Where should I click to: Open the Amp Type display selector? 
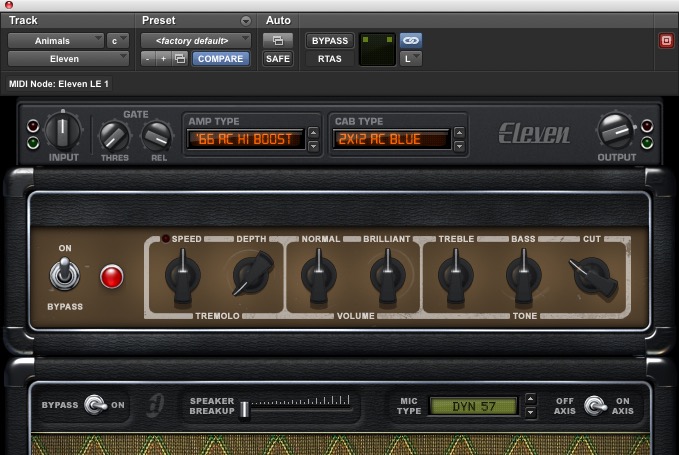click(245, 139)
